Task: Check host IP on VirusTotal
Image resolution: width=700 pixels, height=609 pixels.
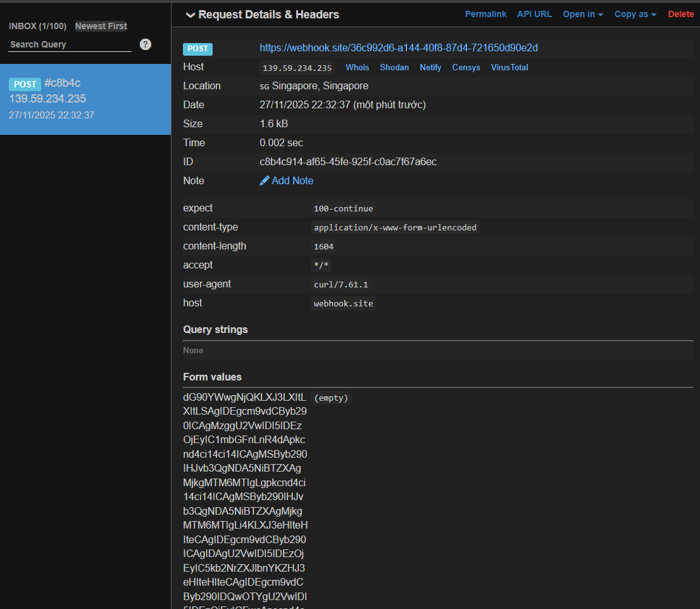Action: coord(509,68)
